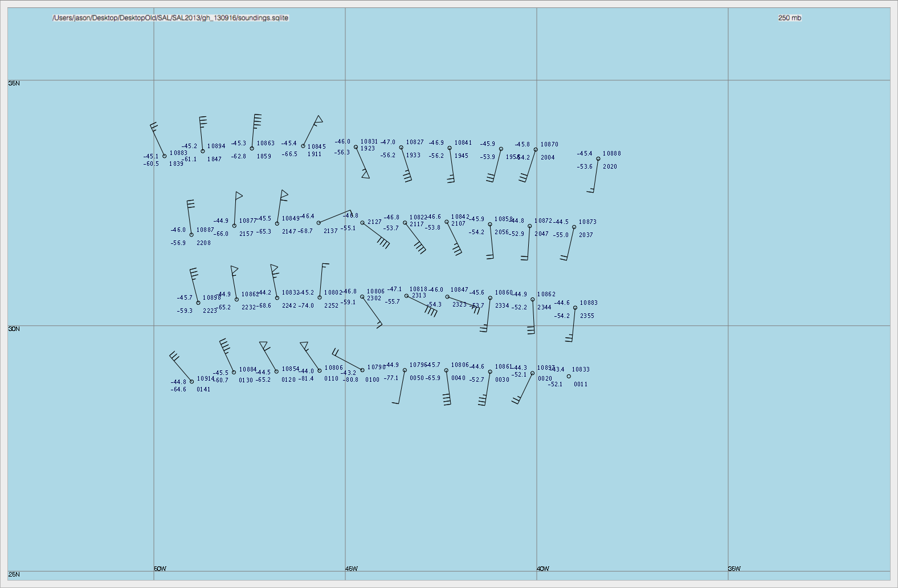Select the time value 0011
Screen dimensions: 898x588
pos(581,385)
